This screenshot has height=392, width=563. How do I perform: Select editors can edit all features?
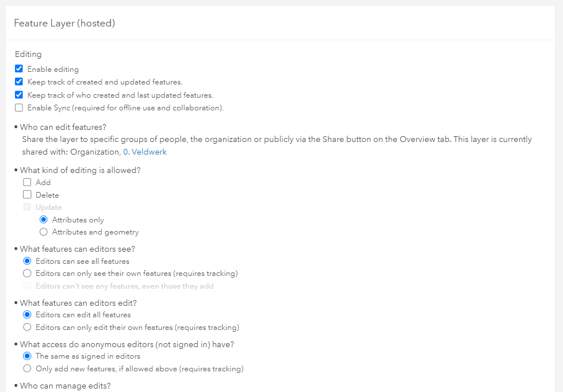coord(26,314)
